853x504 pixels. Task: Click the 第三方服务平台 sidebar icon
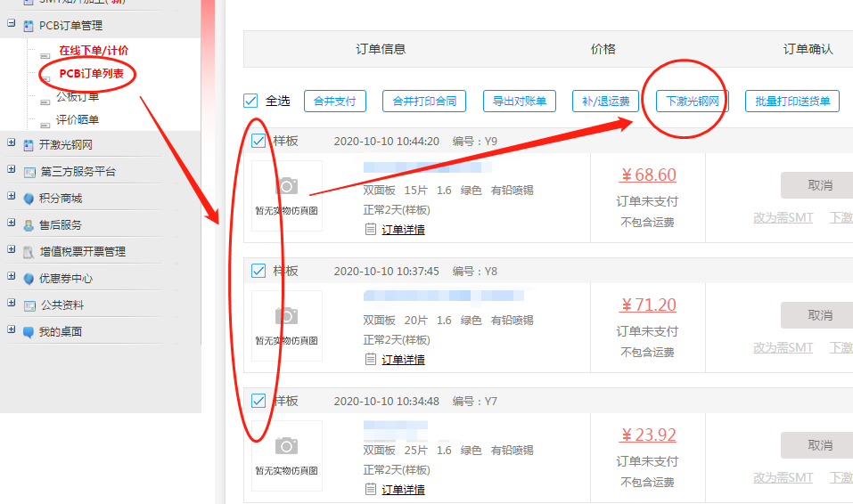click(29, 172)
